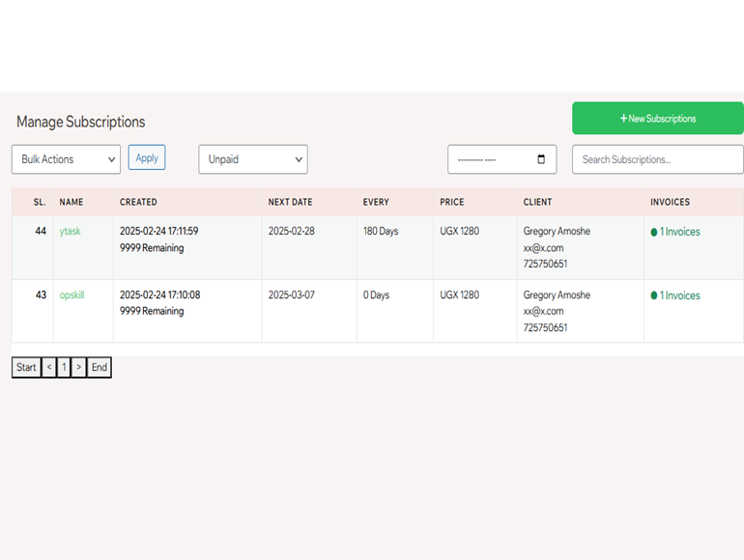The width and height of the screenshot is (744, 560).
Task: Go to End pagination page
Action: pos(100,368)
